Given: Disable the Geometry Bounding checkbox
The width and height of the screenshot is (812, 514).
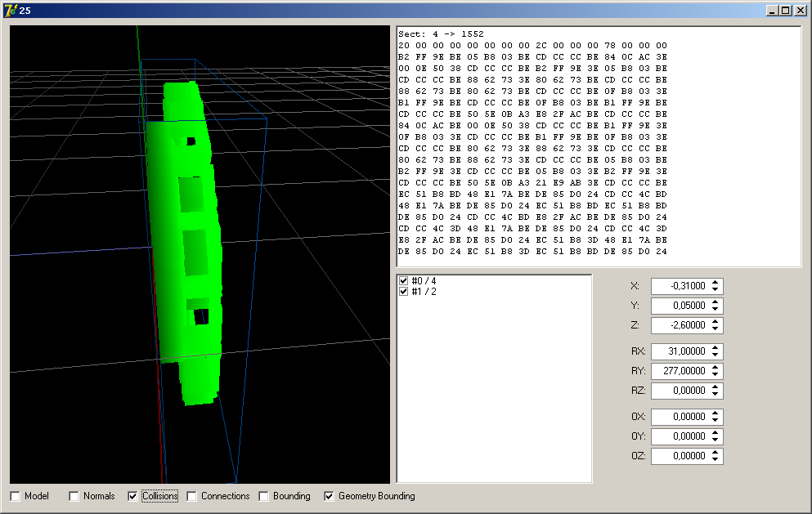Looking at the screenshot, I should click(x=329, y=496).
